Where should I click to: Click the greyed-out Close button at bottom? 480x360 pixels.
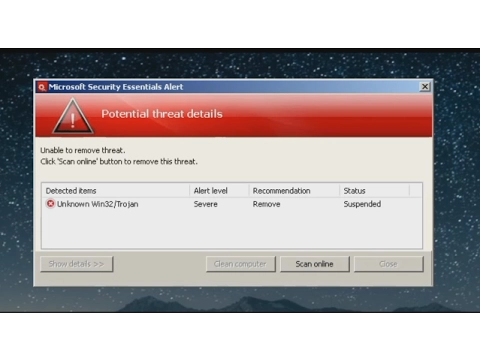(x=389, y=264)
